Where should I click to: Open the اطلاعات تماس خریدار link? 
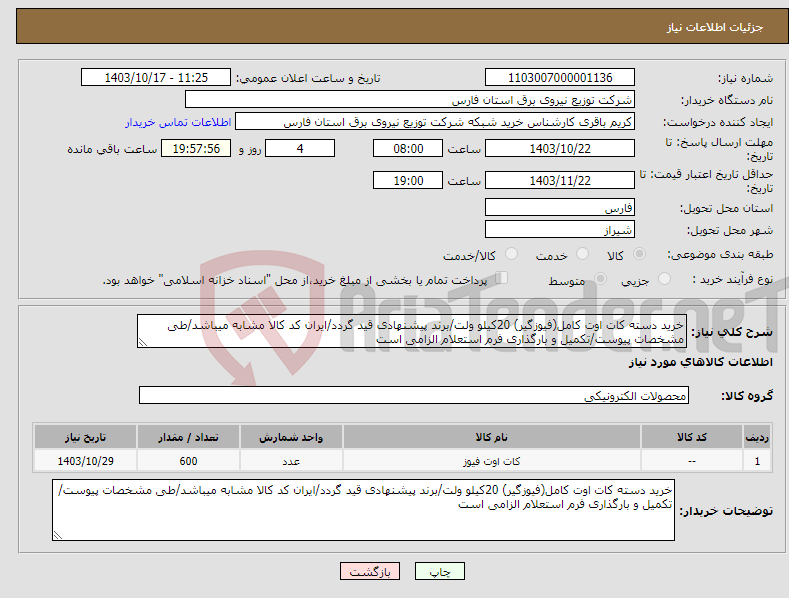[x=178, y=122]
